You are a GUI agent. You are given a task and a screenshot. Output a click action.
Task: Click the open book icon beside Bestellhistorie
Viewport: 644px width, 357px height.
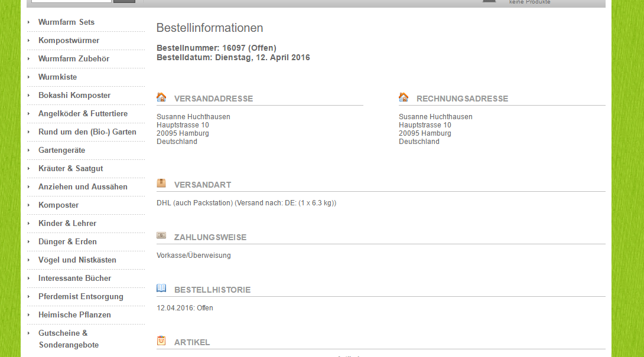[x=161, y=289]
